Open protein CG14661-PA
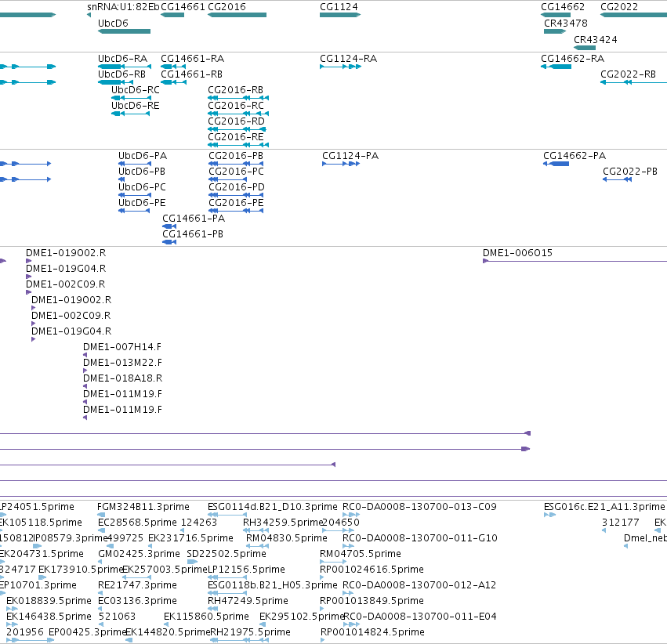 (x=194, y=218)
